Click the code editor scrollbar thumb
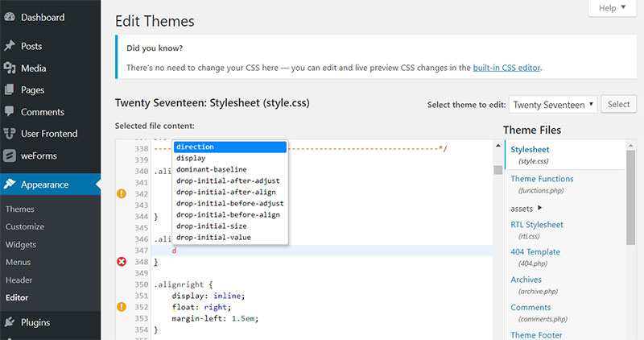The height and width of the screenshot is (340, 644). point(497,170)
